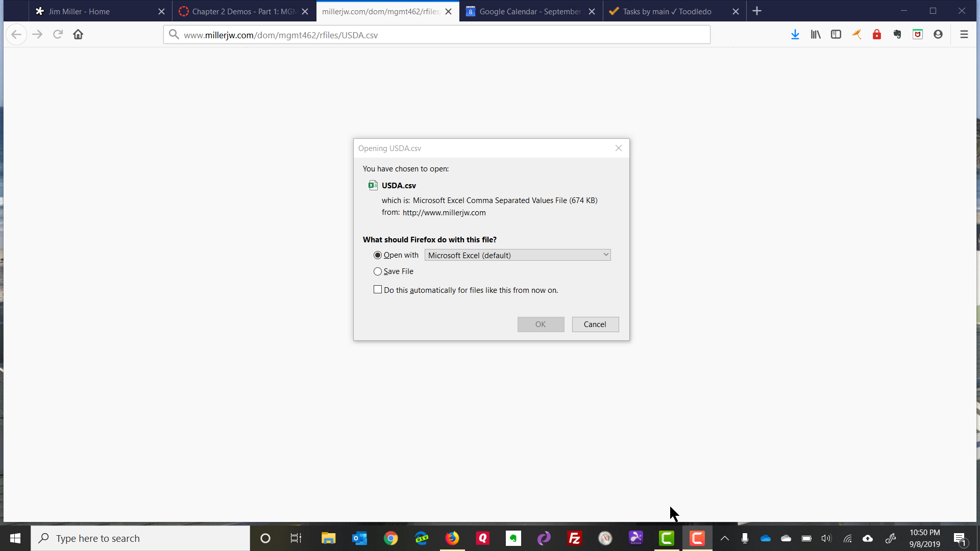Click the Evernote elephant toolbar icon

coord(897,35)
